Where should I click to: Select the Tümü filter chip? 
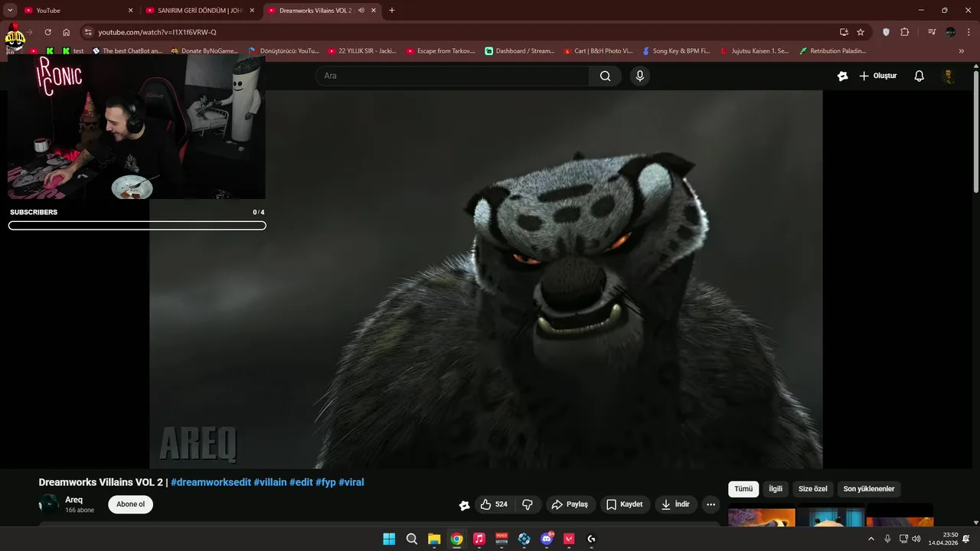[x=743, y=489]
